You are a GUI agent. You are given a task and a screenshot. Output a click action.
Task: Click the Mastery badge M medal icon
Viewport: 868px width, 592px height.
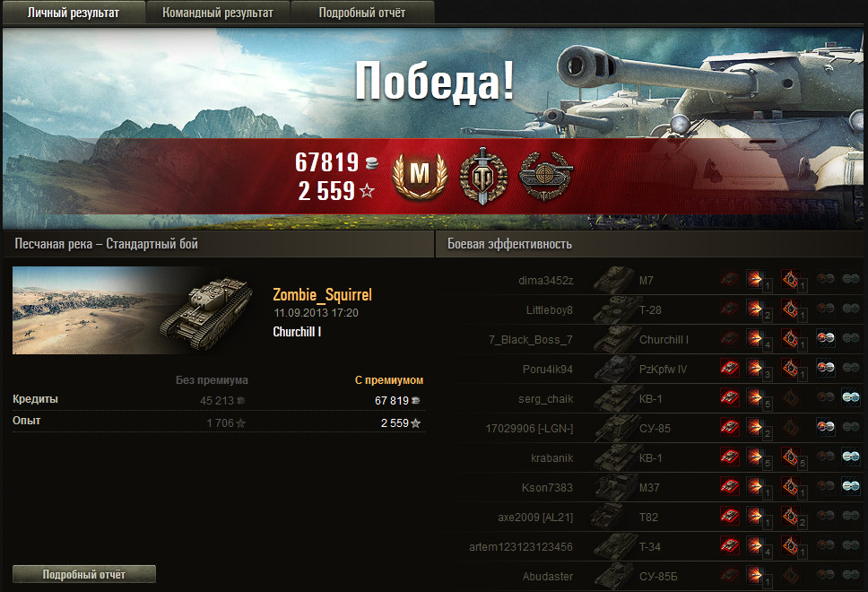(420, 176)
